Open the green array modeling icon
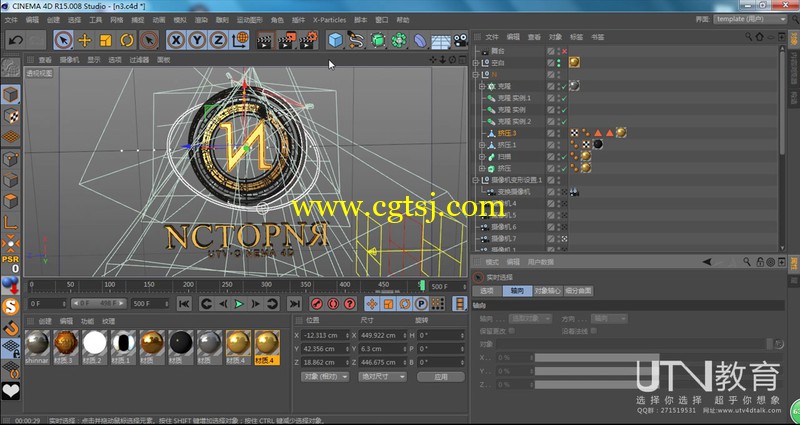This screenshot has width=800, height=425. (x=398, y=40)
